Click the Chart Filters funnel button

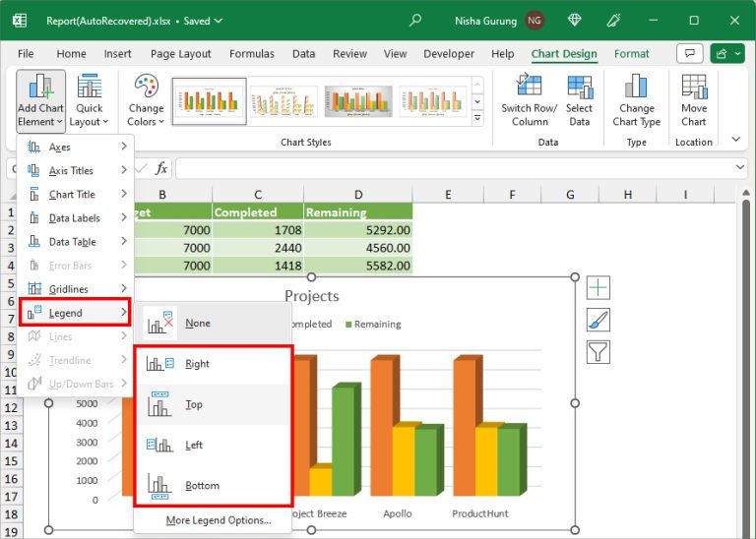point(598,352)
